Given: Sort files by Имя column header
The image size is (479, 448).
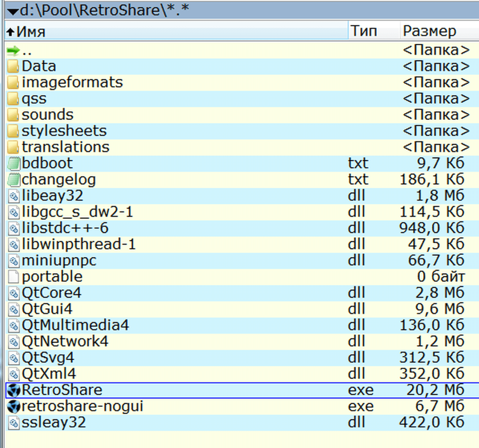Looking at the screenshot, I should 31,31.
